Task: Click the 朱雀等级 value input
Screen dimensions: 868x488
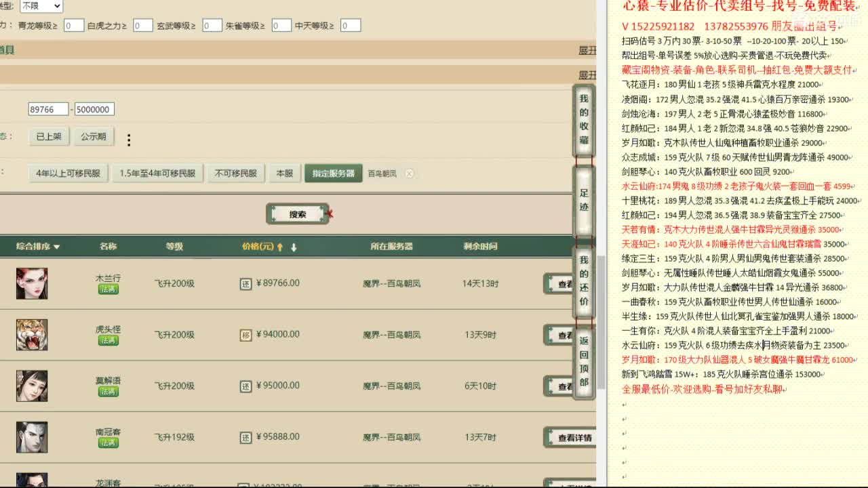Action: tap(281, 26)
